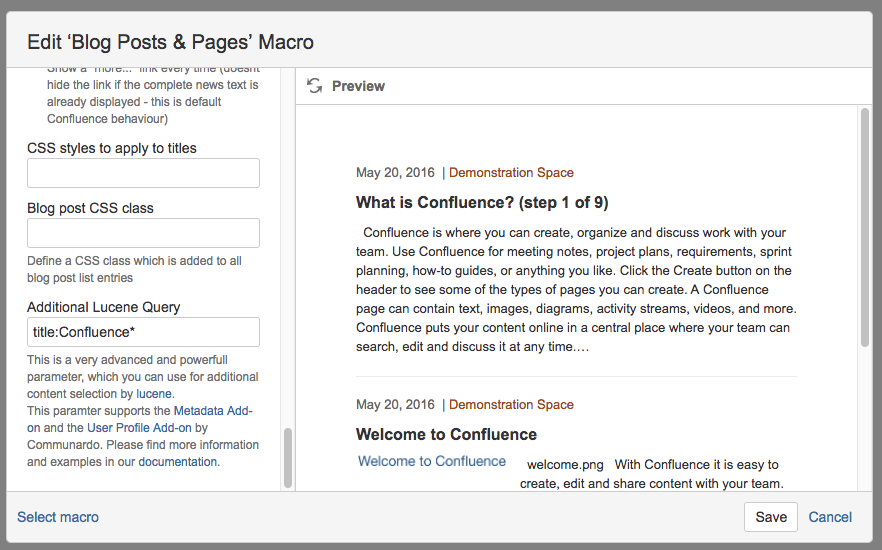Click the Additional Lucene Query label
Image resolution: width=882 pixels, height=550 pixels.
tap(104, 307)
